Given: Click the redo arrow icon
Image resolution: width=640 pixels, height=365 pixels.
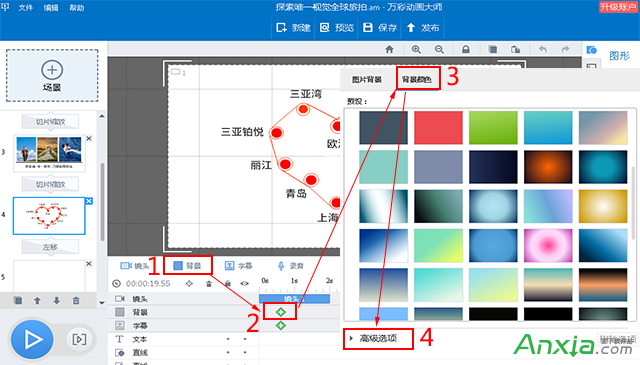Looking at the screenshot, I should [x=565, y=49].
